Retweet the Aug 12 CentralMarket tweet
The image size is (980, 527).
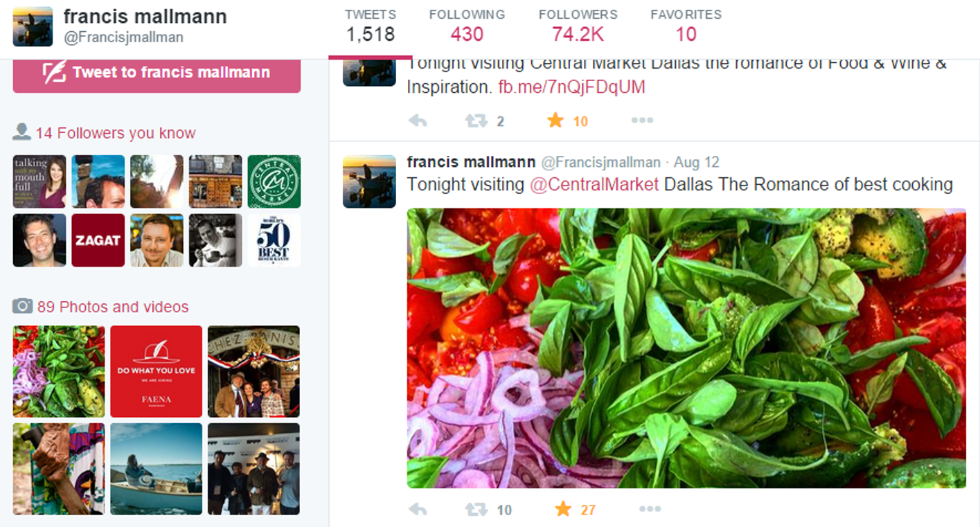[476, 510]
